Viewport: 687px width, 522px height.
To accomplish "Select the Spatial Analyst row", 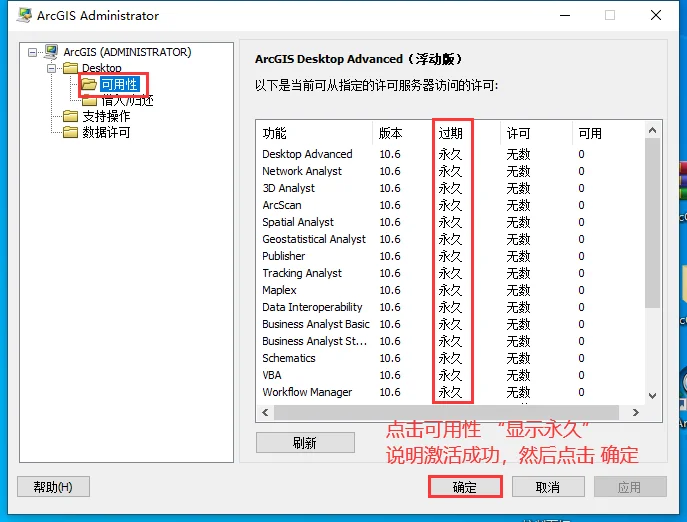I will 451,222.
